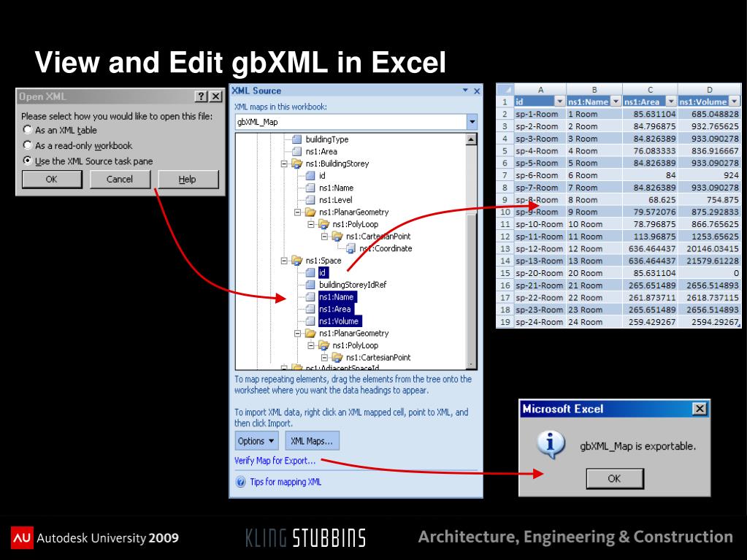This screenshot has width=747, height=560.
Task: Collapse the first ns1:CartesianPoint node
Action: [324, 236]
